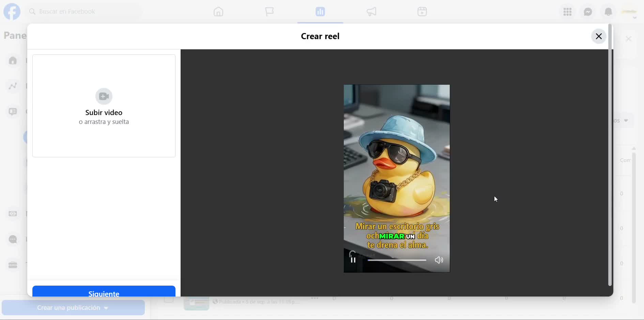Mute the reel preview audio
Viewport: 644px width, 320px height.
[x=439, y=260]
